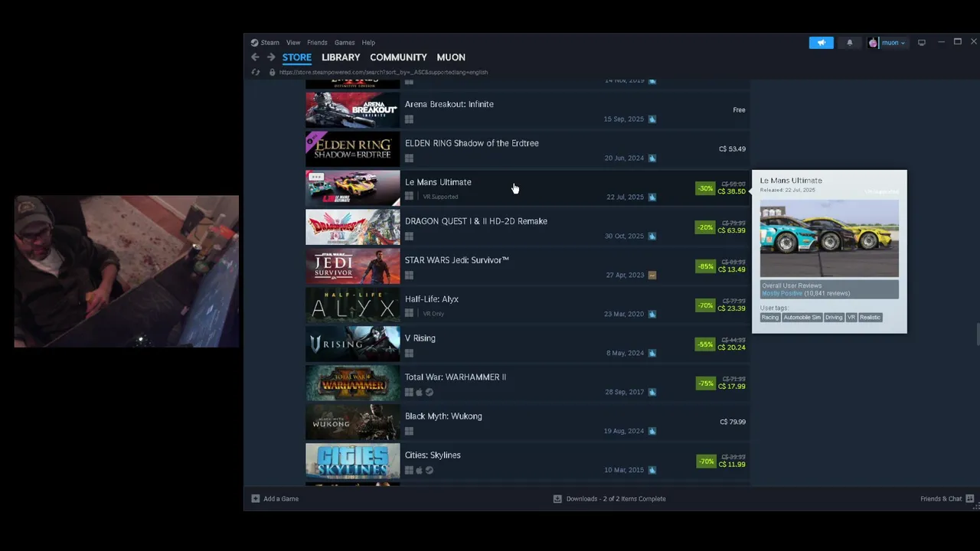Click the review icon for ELDEN RING Shadow of the Erdtree
This screenshot has width=980, height=551.
(652, 158)
